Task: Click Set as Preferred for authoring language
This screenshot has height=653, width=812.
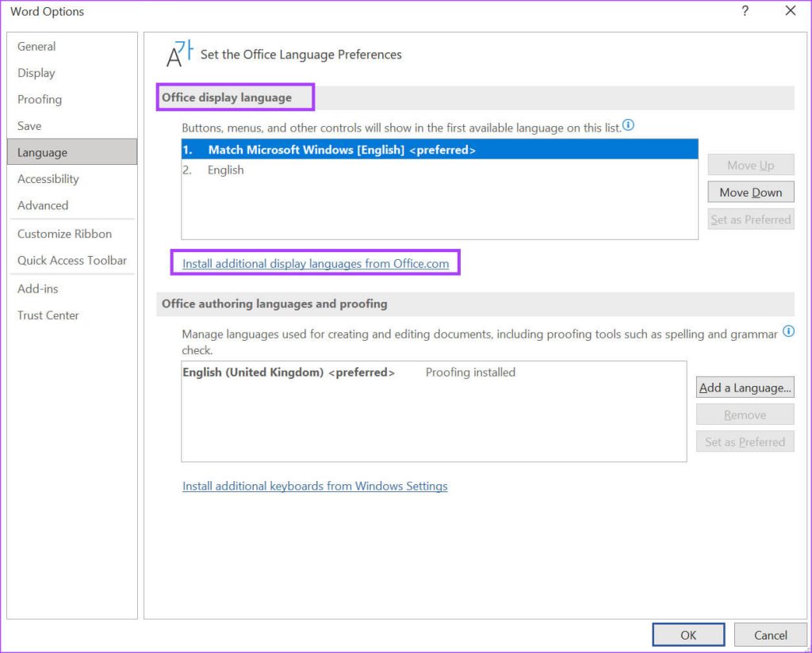Action: point(745,442)
